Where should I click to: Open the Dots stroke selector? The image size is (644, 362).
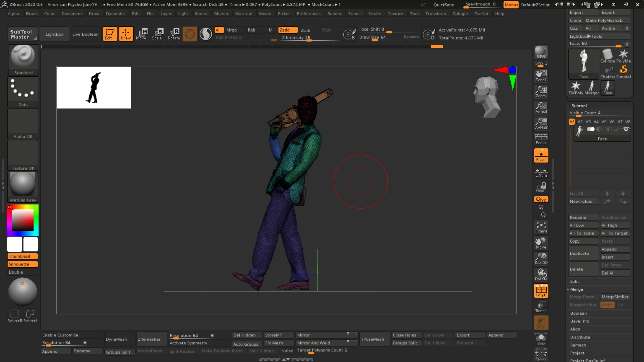point(23,92)
